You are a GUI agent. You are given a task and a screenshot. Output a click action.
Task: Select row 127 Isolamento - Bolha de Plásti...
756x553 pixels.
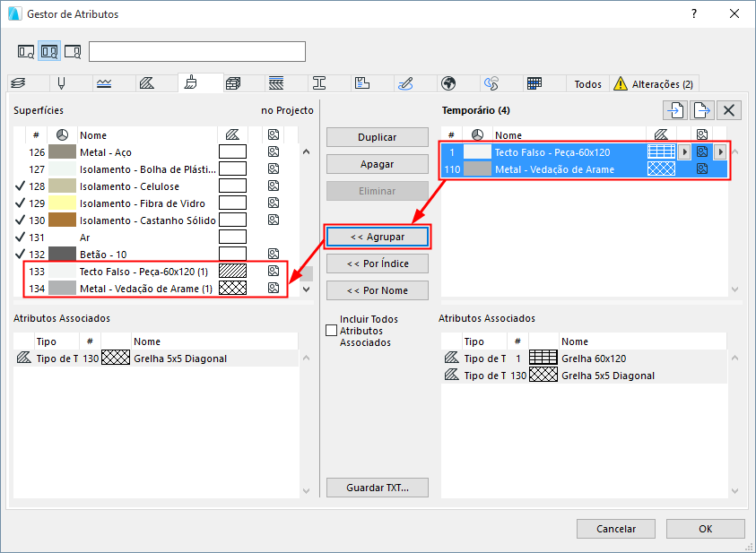point(156,169)
